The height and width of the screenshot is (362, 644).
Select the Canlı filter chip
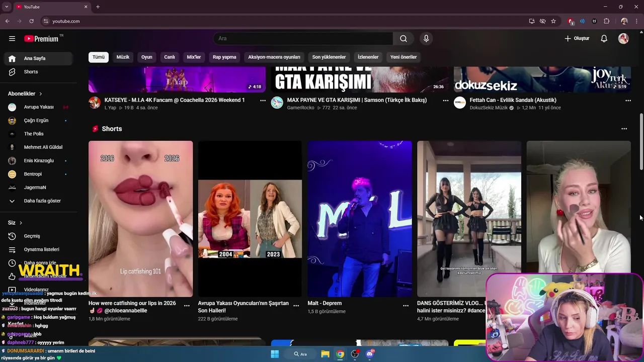coord(170,57)
